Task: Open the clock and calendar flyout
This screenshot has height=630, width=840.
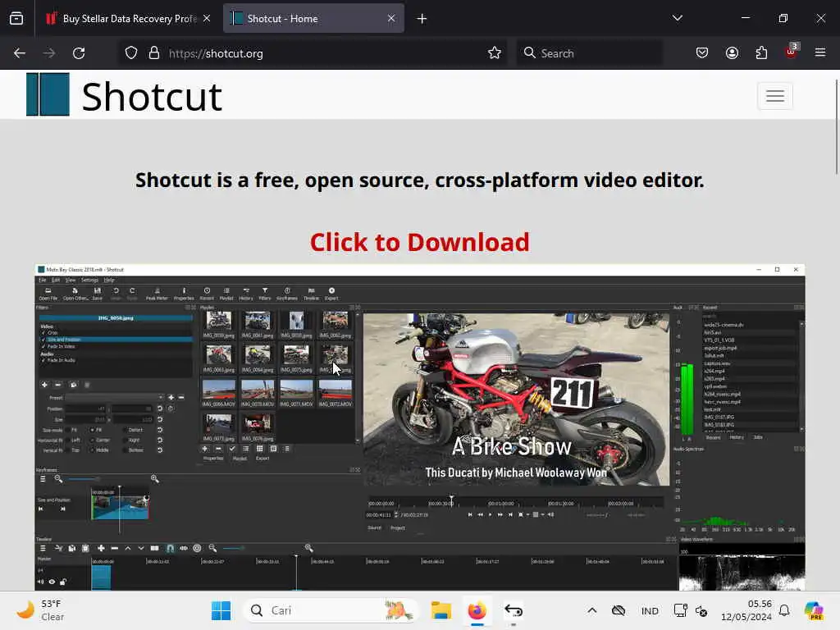Action: coord(746,610)
